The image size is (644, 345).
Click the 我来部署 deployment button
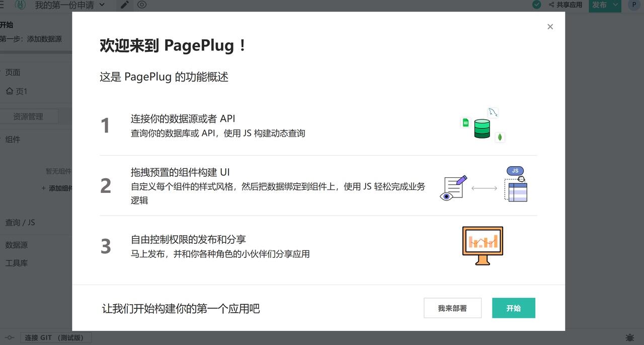[452, 308]
